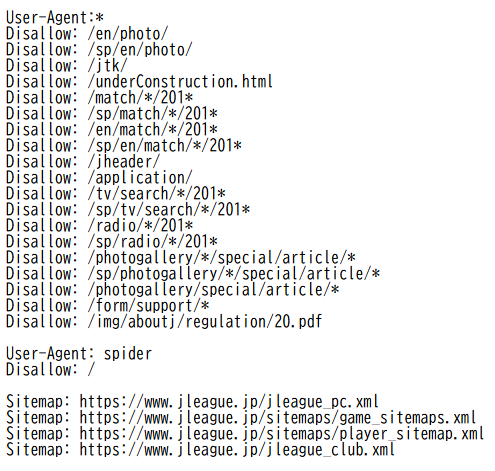
Task: Click the /tv/search/*/201* disallow path
Action: pos(156,194)
